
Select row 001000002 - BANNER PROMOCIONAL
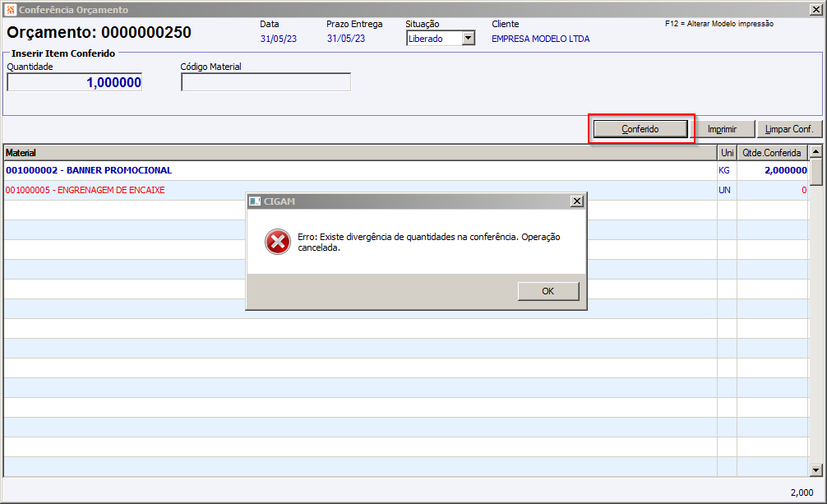coord(405,170)
